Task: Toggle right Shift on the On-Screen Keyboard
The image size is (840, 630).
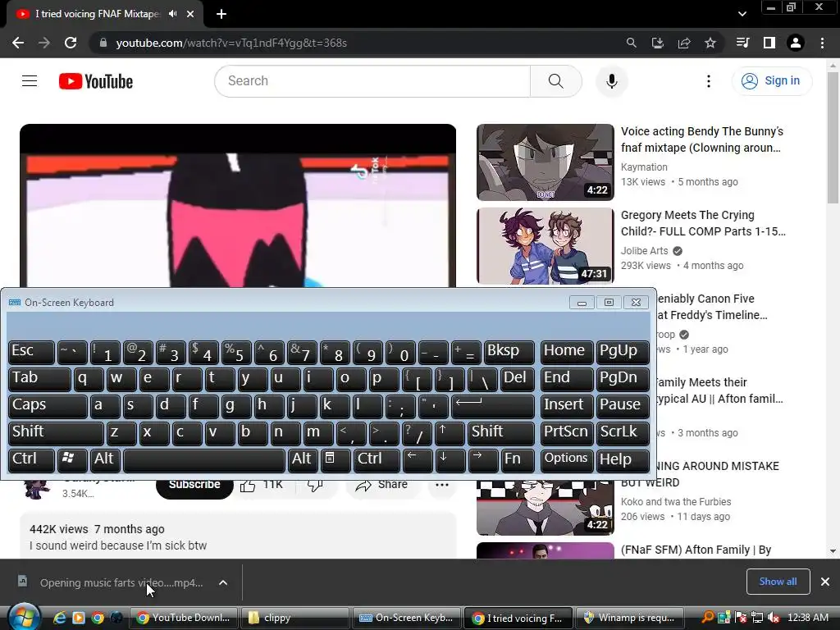Action: tap(501, 433)
